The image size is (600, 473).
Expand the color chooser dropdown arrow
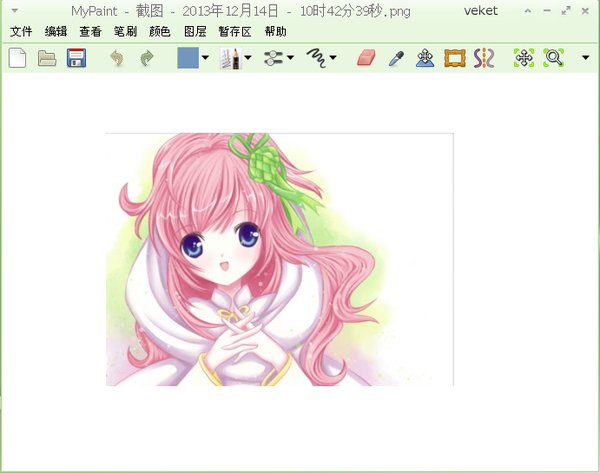coord(205,58)
